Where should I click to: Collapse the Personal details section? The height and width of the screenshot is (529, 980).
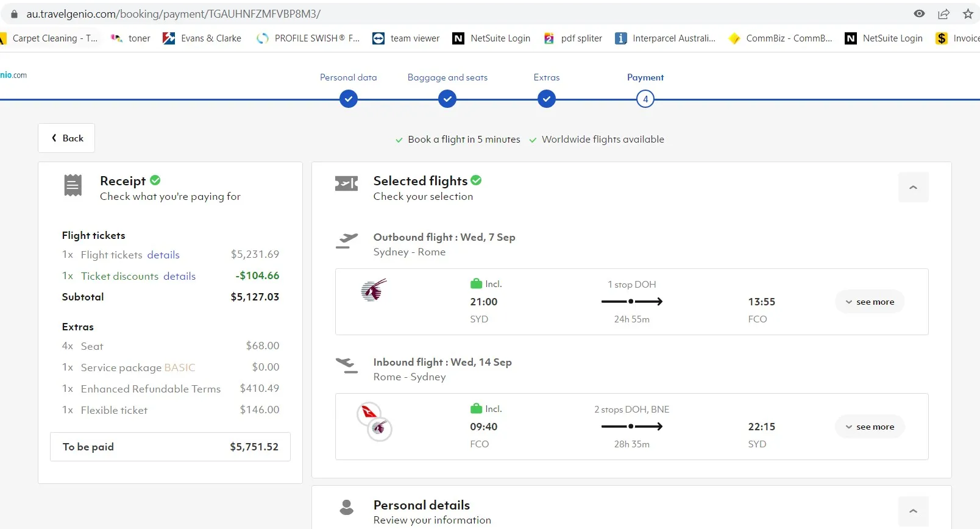(913, 511)
